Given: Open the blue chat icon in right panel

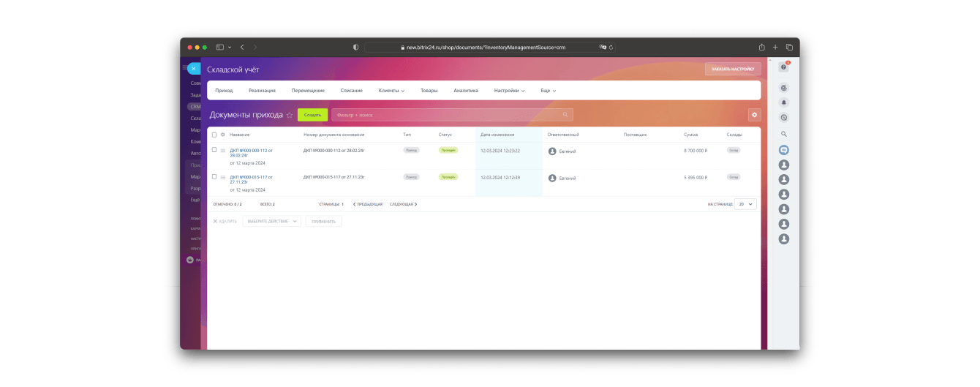Looking at the screenshot, I should 784,149.
